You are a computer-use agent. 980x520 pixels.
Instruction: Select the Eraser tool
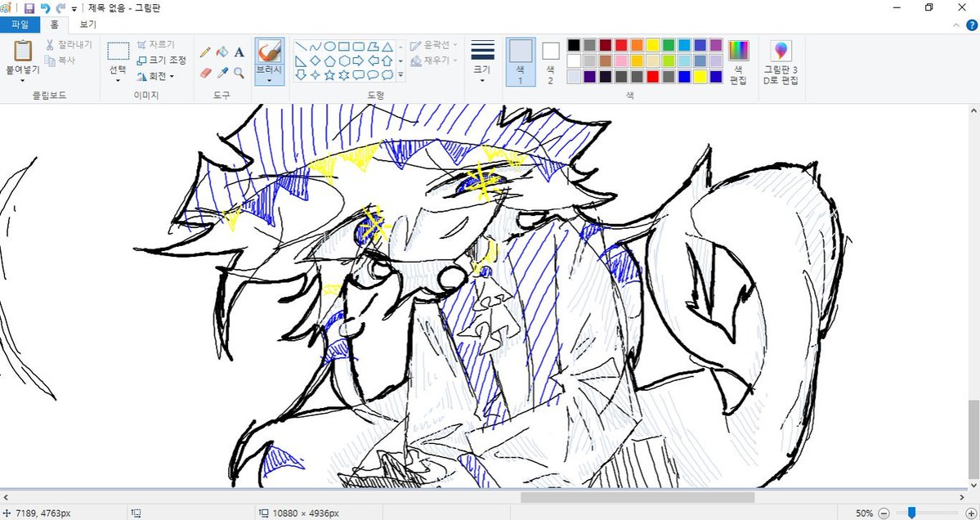pos(205,73)
